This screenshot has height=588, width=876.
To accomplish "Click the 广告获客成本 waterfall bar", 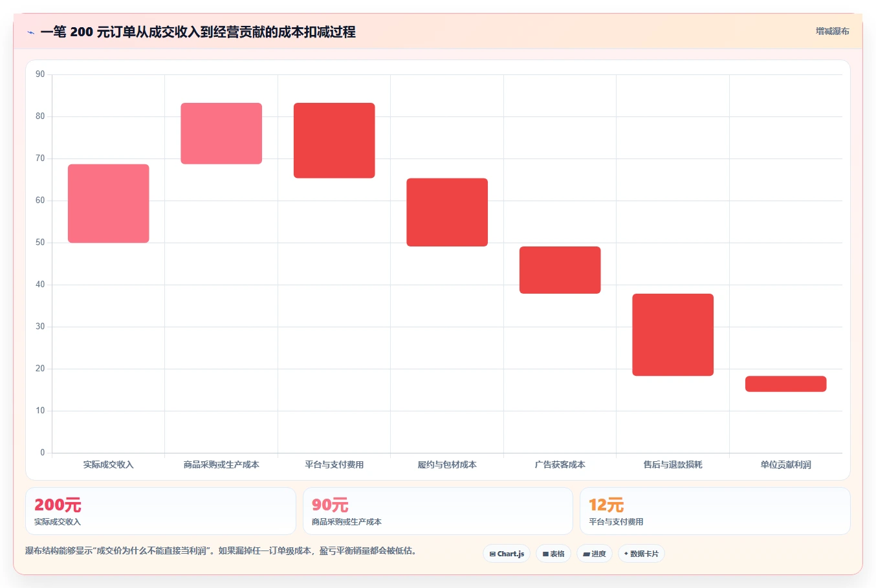I will 560,270.
